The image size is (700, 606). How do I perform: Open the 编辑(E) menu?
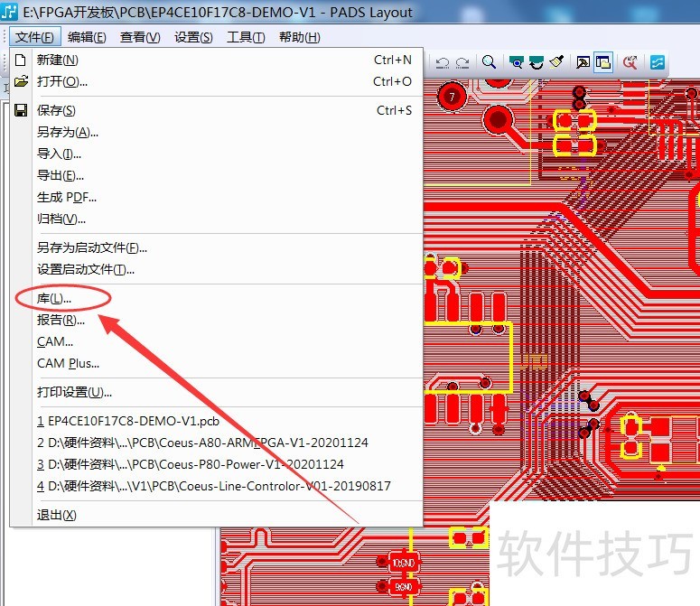click(87, 37)
